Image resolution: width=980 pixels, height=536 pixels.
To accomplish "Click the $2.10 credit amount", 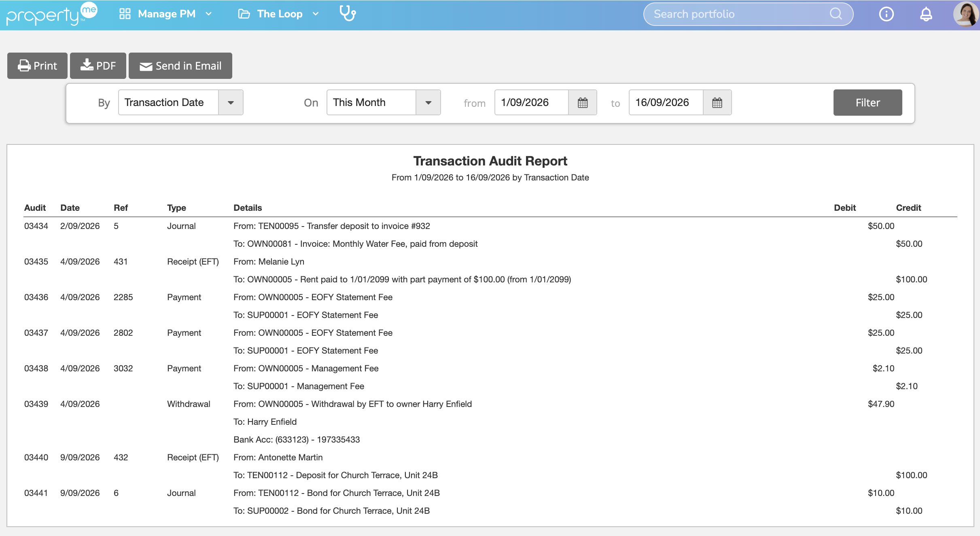I will pyautogui.click(x=906, y=386).
